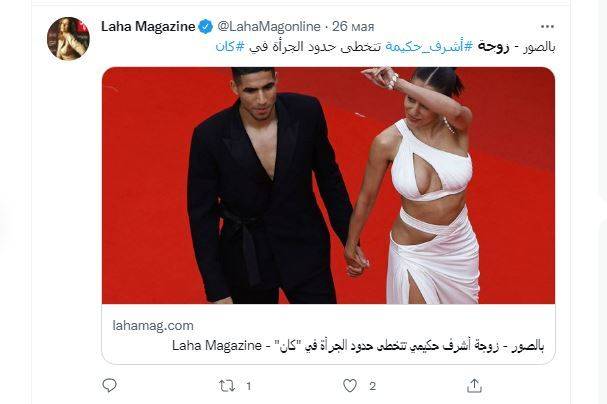Open the red carpet preview image
The image size is (607, 404).
pyautogui.click(x=328, y=185)
